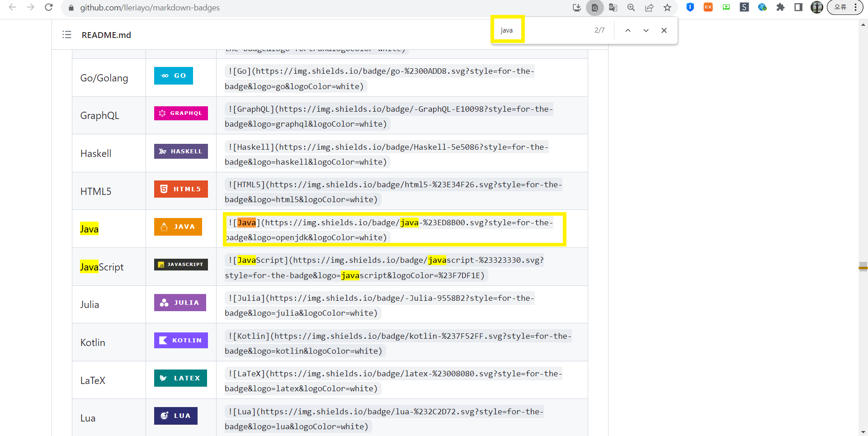The image size is (868, 436).
Task: Click the Julia badge image
Action: click(x=180, y=303)
